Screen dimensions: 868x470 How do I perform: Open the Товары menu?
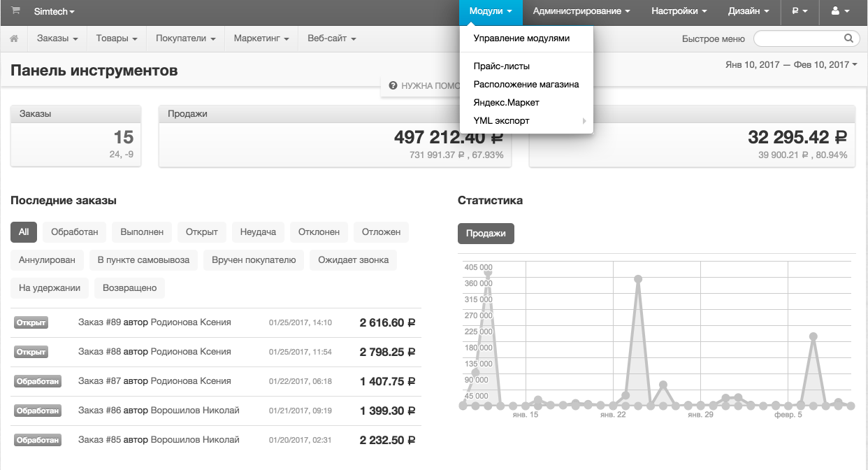coord(117,38)
